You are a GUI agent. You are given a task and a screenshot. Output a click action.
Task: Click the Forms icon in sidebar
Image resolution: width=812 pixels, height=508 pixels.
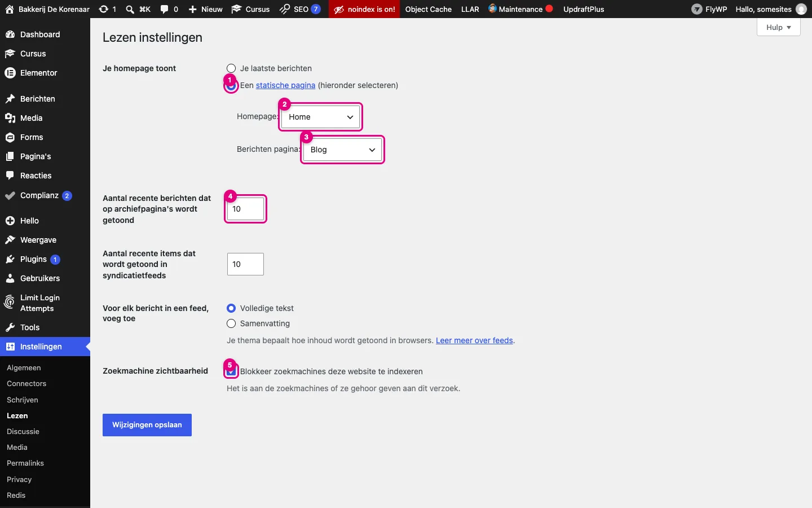coord(10,137)
